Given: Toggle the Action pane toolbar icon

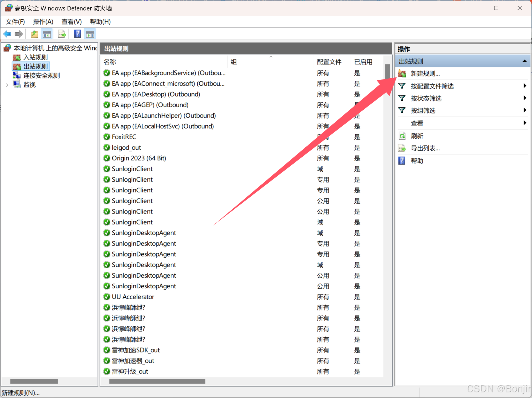Looking at the screenshot, I should point(90,34).
